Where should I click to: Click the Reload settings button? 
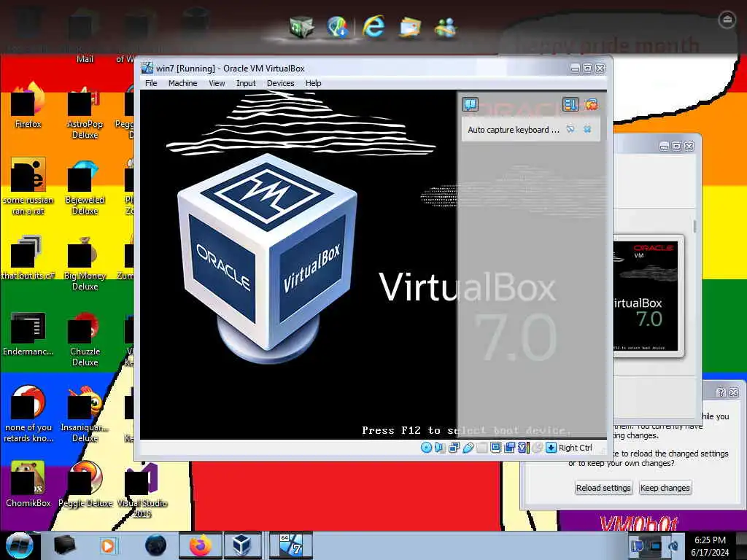(603, 488)
